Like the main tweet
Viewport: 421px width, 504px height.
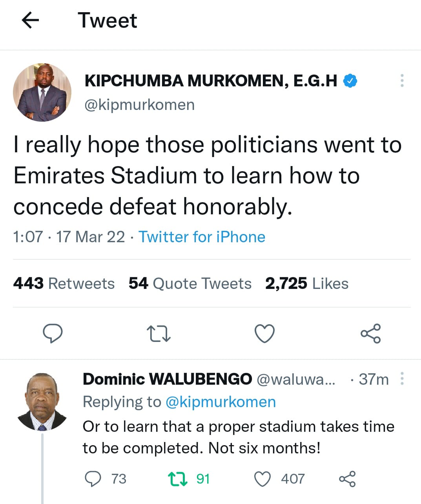[264, 334]
